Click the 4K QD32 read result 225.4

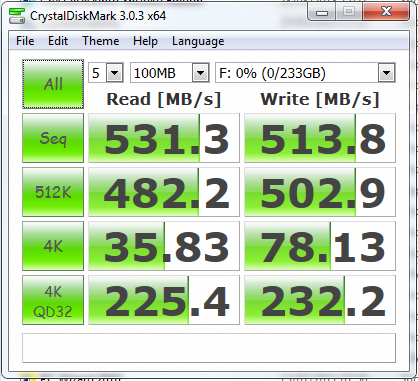pos(164,300)
